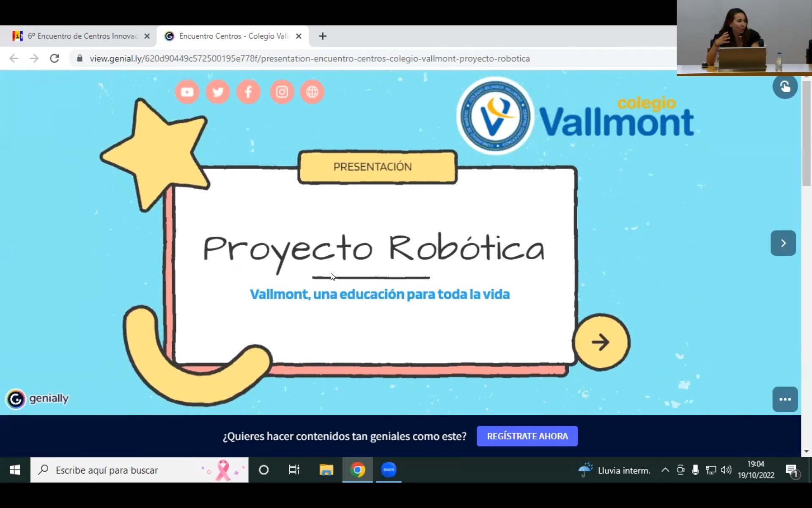Open Zoom from the taskbar
812x508 pixels.
click(x=389, y=470)
